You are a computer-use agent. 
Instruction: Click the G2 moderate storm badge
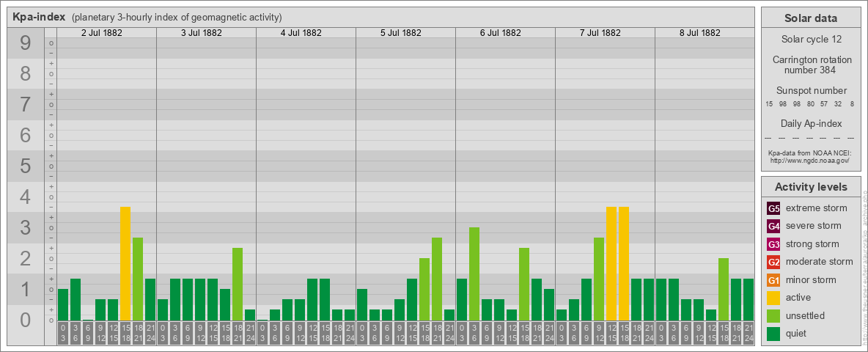pos(773,262)
